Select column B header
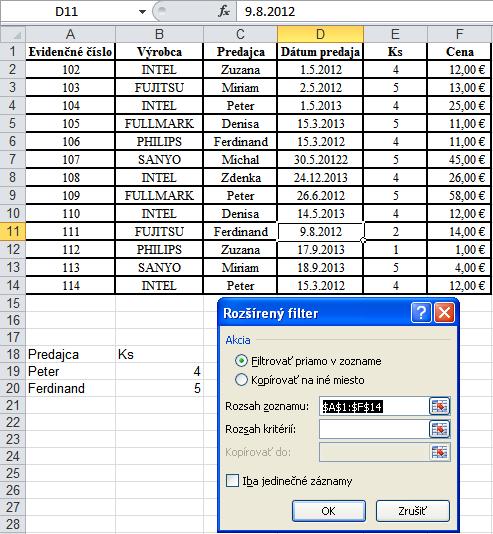 click(x=159, y=34)
